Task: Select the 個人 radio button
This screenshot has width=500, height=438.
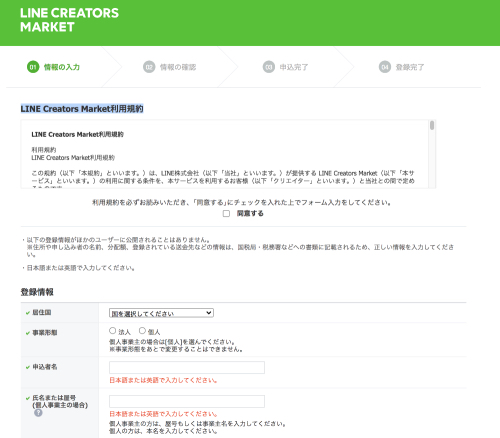Action: click(142, 331)
